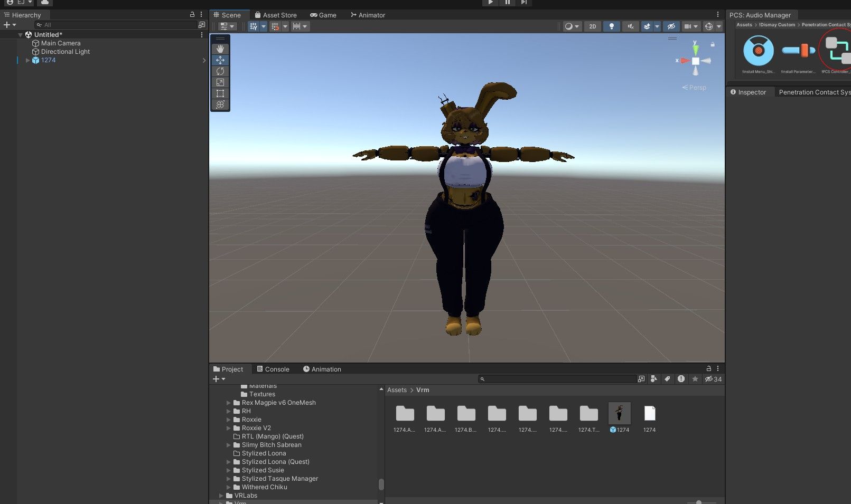
Task: Search by type in Project window
Action: point(654,379)
